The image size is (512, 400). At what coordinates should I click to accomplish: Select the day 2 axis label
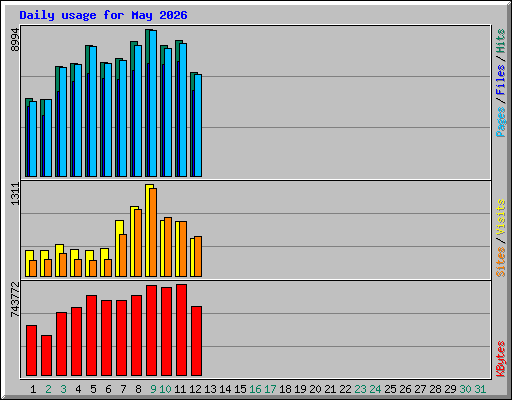[x=48, y=389]
